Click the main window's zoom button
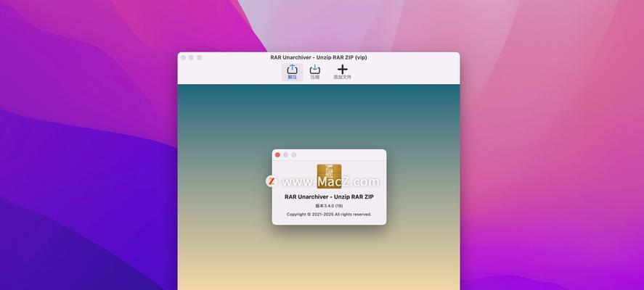This screenshot has width=644, height=290. click(x=199, y=57)
